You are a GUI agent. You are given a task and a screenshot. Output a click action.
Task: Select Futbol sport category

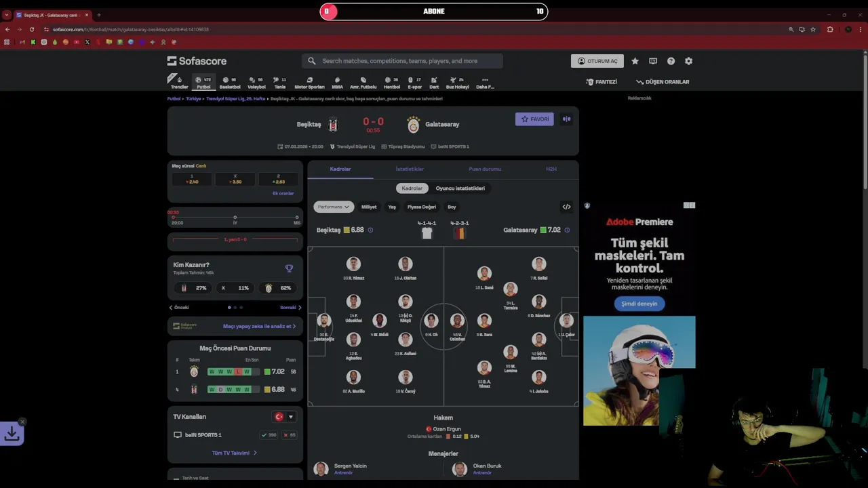pyautogui.click(x=203, y=83)
